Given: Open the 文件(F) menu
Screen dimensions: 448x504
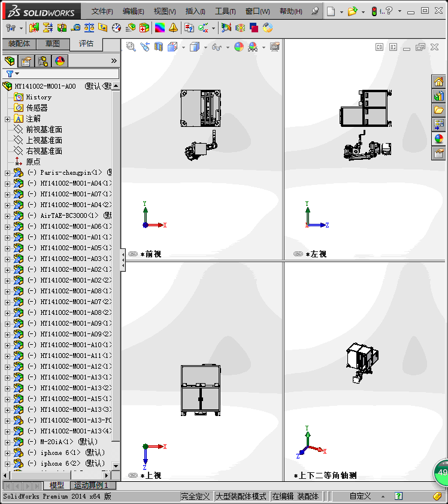Looking at the screenshot, I should (102, 11).
